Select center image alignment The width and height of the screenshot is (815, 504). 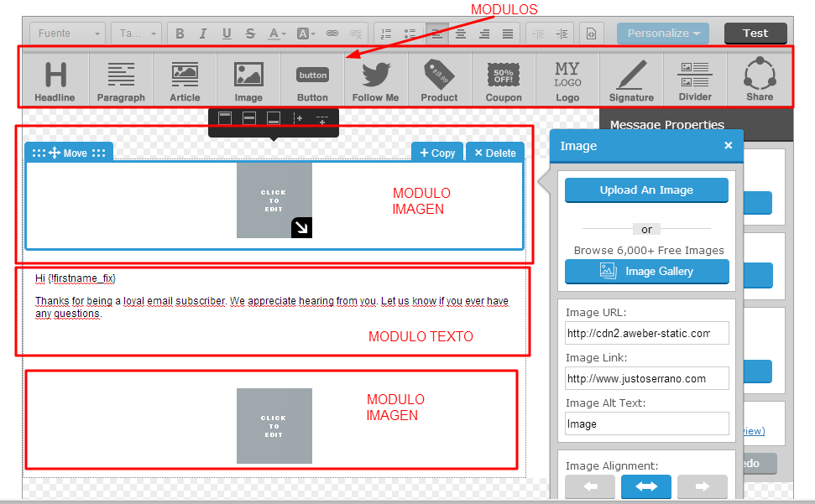coord(645,487)
